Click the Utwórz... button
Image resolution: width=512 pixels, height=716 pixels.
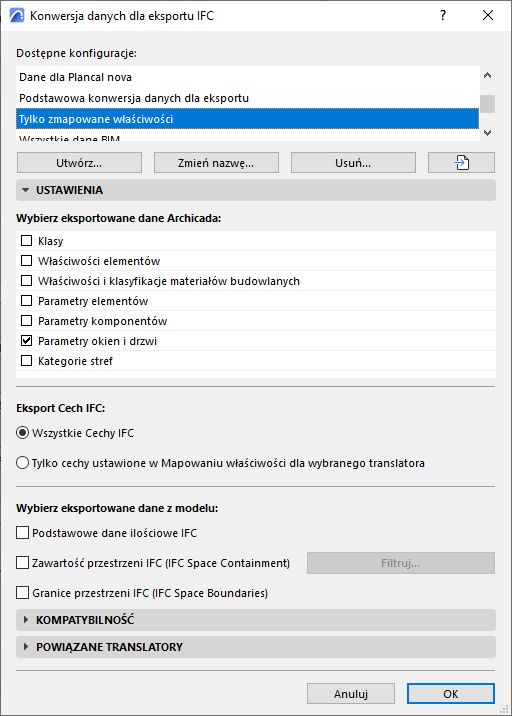pyautogui.click(x=79, y=163)
